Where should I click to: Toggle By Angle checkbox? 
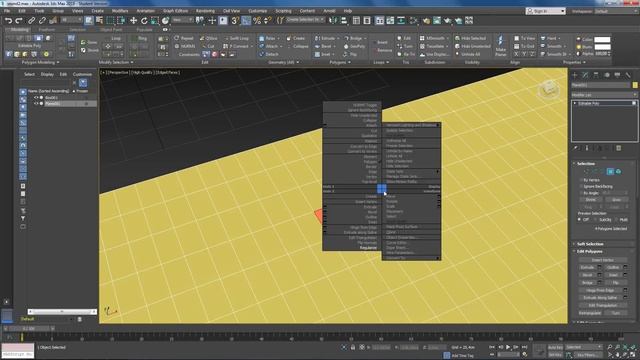[x=580, y=193]
